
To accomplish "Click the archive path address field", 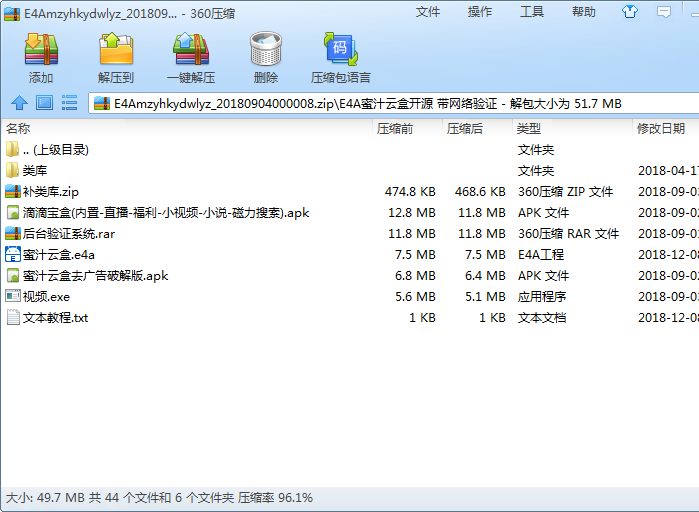I will pyautogui.click(x=394, y=104).
